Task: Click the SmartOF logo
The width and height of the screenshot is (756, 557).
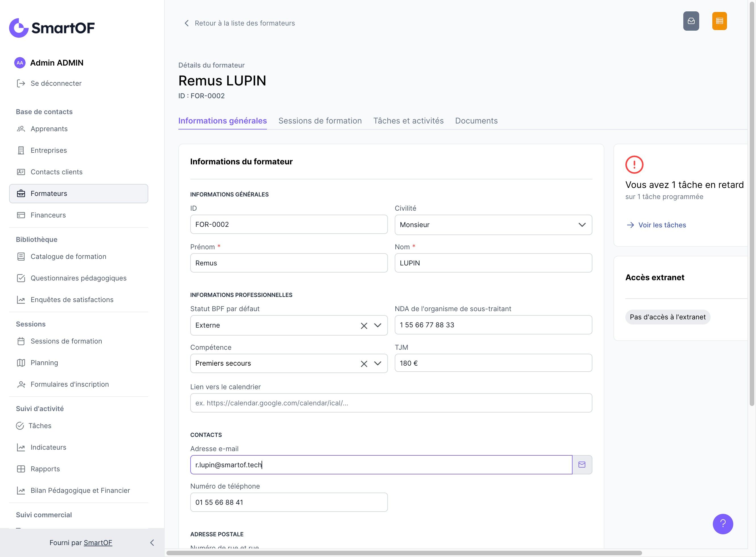Action: 52,28
